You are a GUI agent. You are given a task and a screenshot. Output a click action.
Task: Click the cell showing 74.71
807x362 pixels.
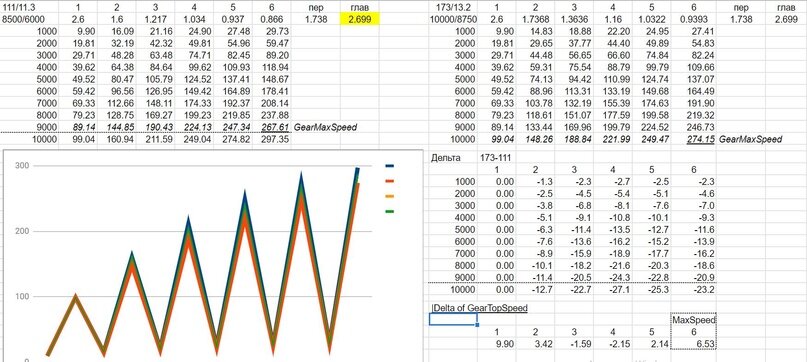coord(194,55)
